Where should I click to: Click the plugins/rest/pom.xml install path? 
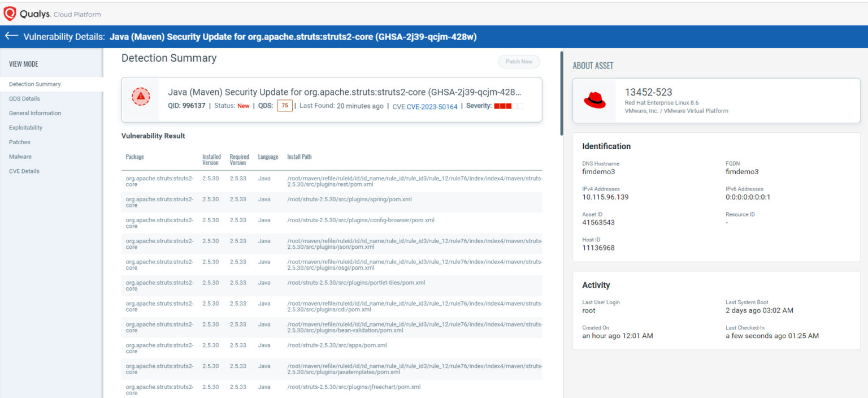pyautogui.click(x=414, y=181)
